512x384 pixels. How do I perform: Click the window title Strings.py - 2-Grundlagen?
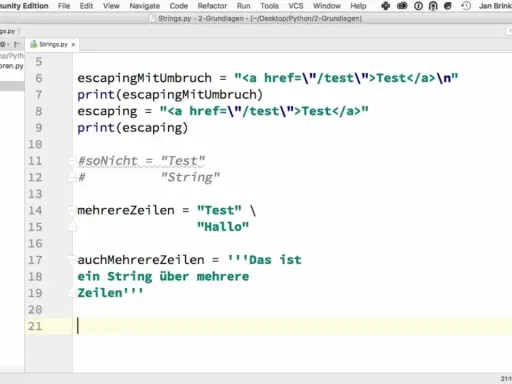pyautogui.click(x=260, y=19)
